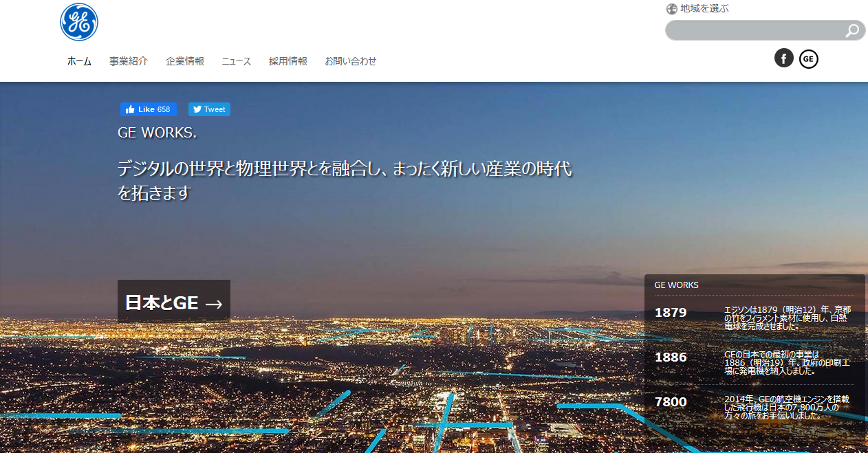Open the 採用情報 menu
868x453 pixels.
coord(288,61)
